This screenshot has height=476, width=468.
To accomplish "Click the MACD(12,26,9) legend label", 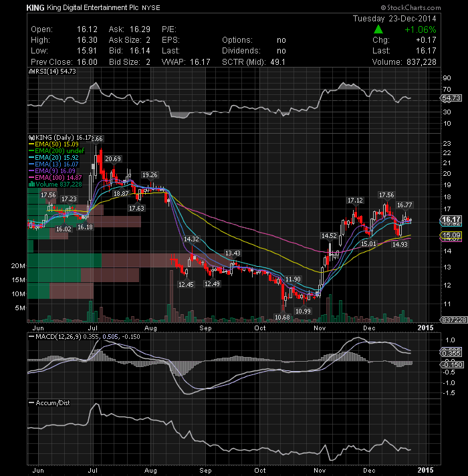I will (58, 337).
